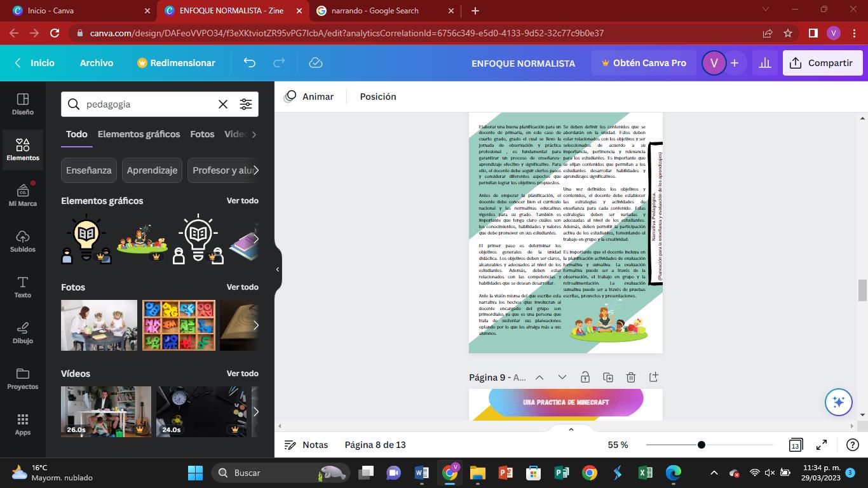
Task: Open the Windows Start menu
Action: point(195,473)
